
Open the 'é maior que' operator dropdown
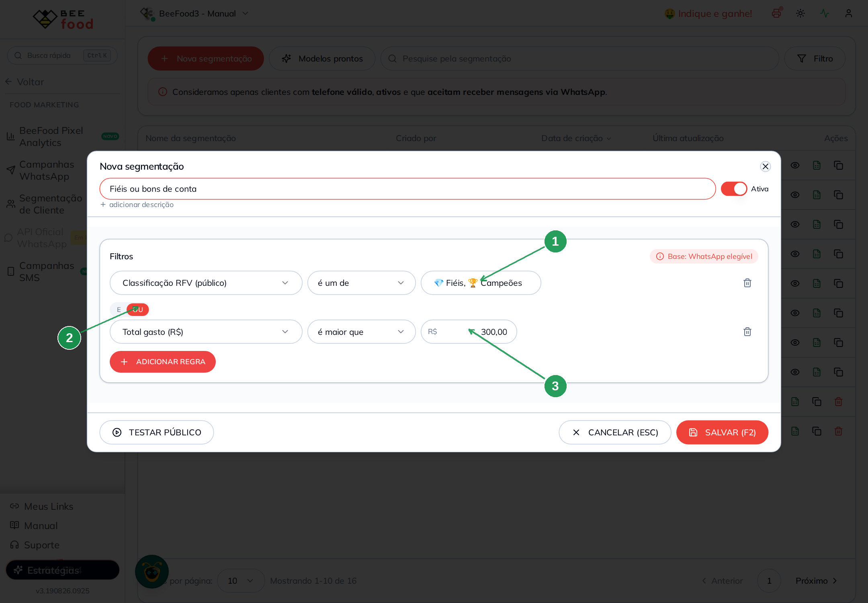click(x=361, y=332)
